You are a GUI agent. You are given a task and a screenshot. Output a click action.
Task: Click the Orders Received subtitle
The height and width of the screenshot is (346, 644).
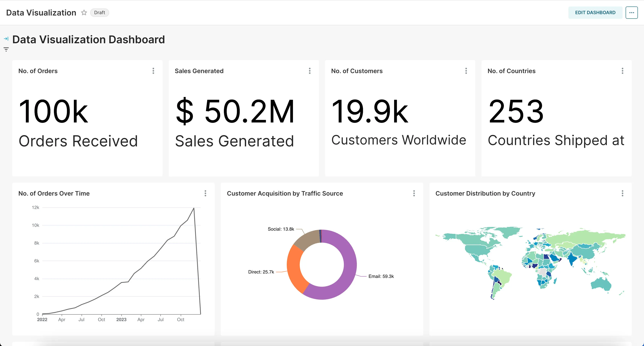tap(78, 141)
